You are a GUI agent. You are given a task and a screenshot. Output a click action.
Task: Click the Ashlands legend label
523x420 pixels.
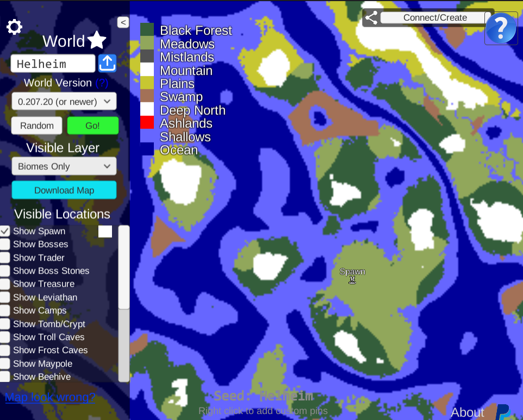pos(186,123)
